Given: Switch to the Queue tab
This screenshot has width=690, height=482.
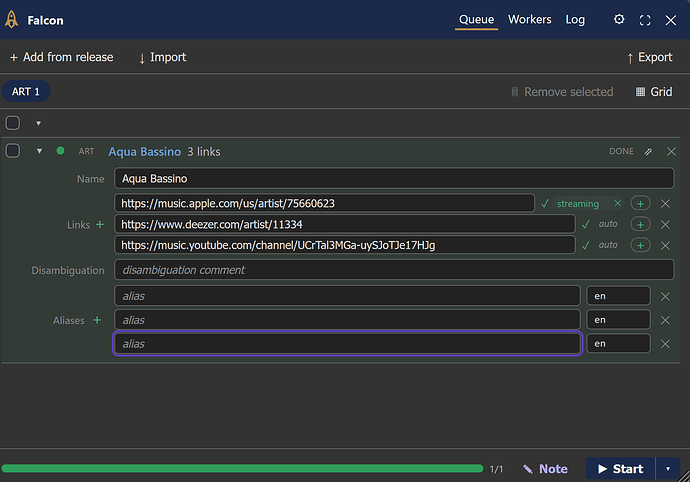Looking at the screenshot, I should (x=476, y=20).
